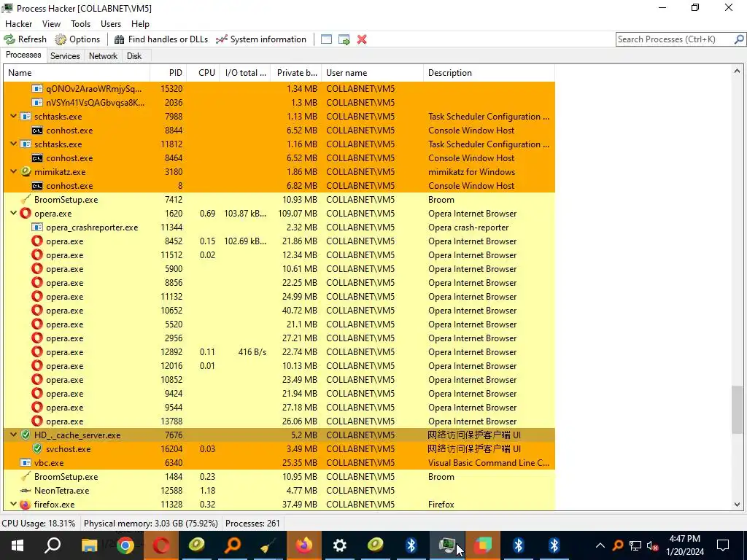The height and width of the screenshot is (560, 747).
Task: Click the Find window and thread icon
Action: pyautogui.click(x=344, y=39)
